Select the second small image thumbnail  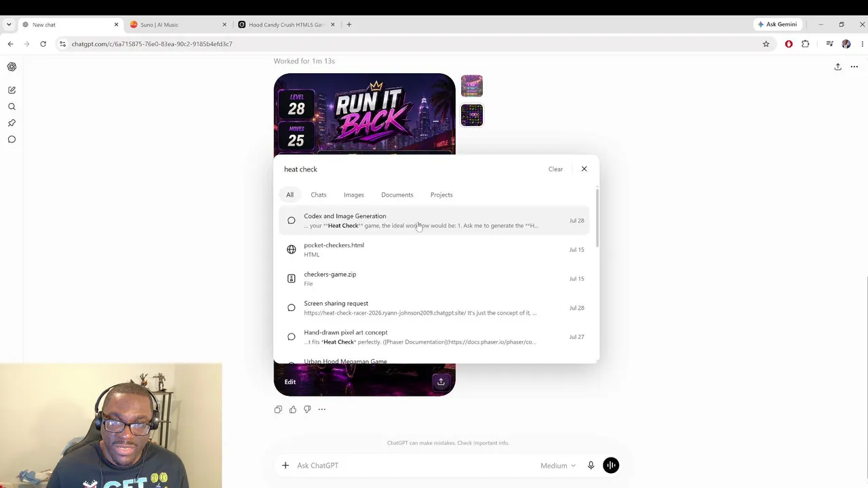point(472,115)
